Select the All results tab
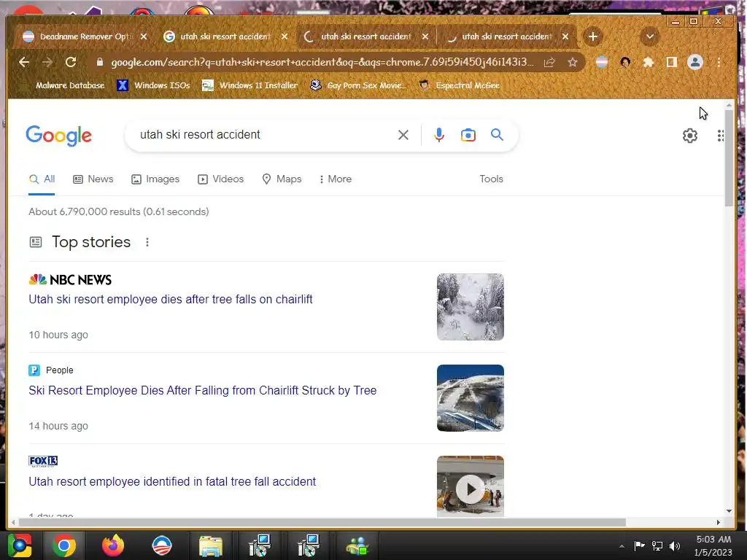This screenshot has height=560, width=747. tap(42, 179)
